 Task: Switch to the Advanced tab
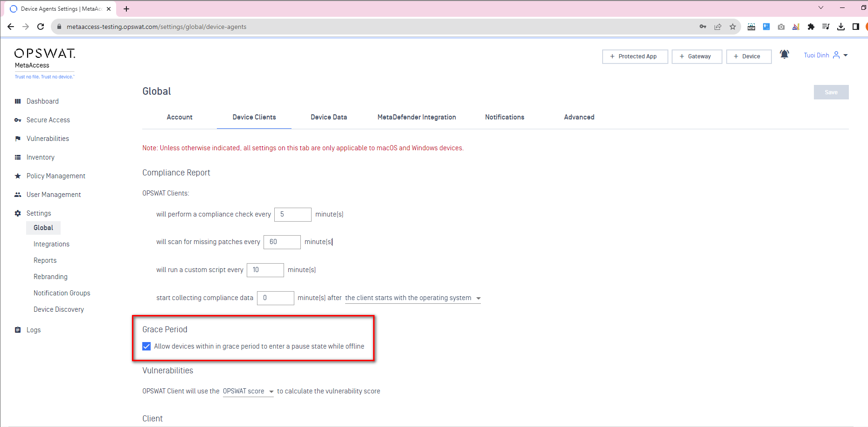pos(579,117)
